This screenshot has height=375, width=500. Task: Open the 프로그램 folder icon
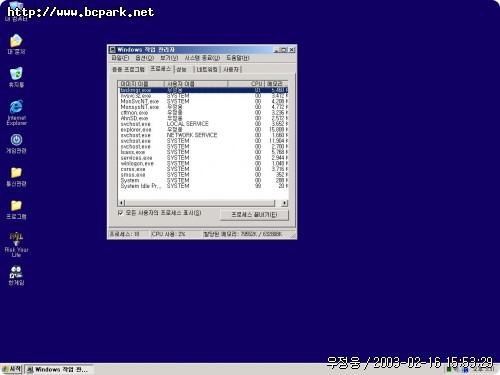[x=16, y=210]
